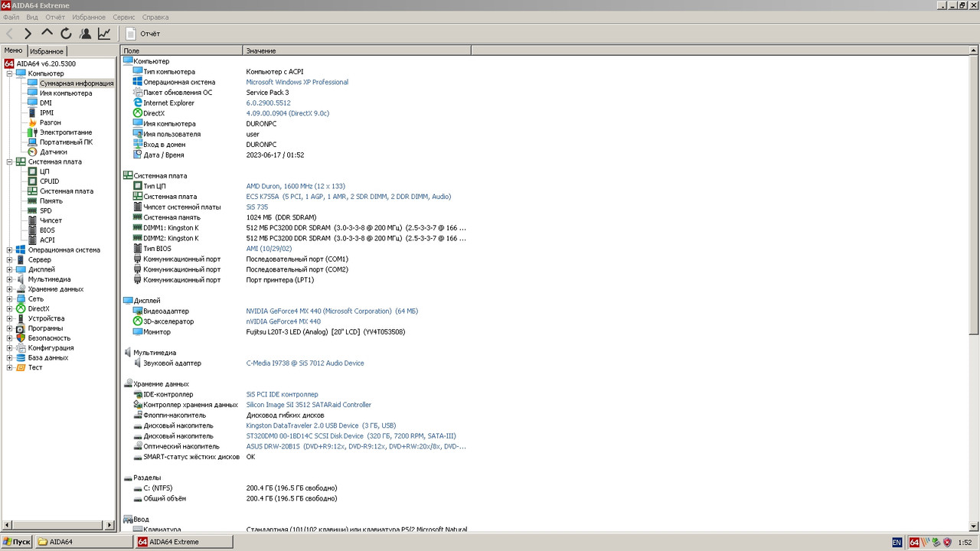Select Портативный ПК in the tree
This screenshot has height=551, width=980.
click(x=67, y=142)
